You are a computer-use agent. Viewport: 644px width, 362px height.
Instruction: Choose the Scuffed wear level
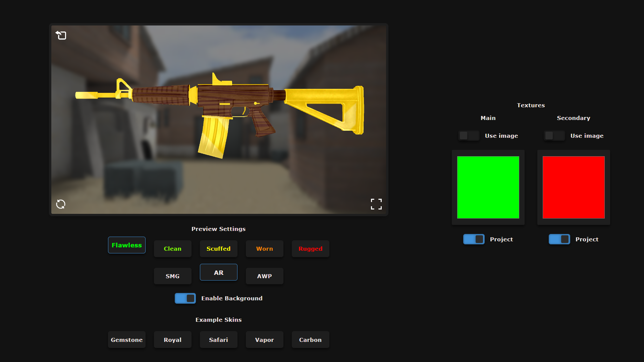218,249
